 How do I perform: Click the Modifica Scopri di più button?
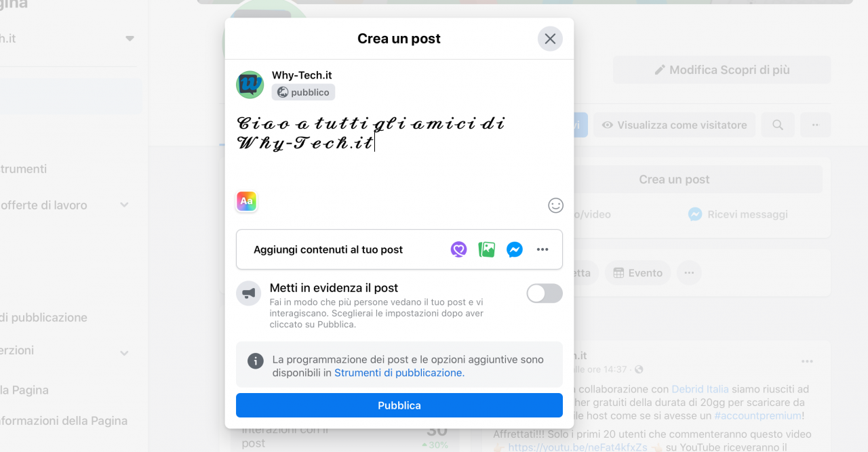[722, 70]
